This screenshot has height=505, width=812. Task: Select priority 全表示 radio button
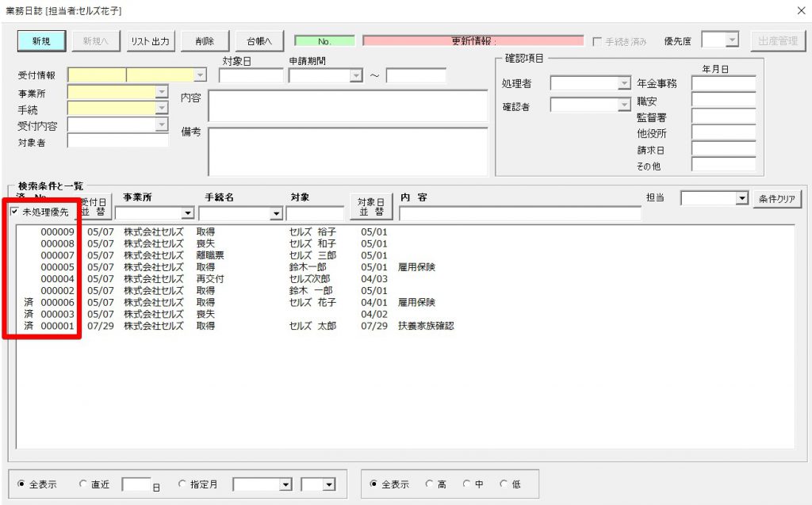373,484
